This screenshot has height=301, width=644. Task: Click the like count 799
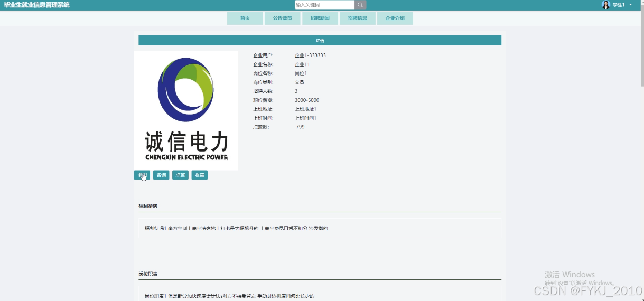[x=300, y=127]
